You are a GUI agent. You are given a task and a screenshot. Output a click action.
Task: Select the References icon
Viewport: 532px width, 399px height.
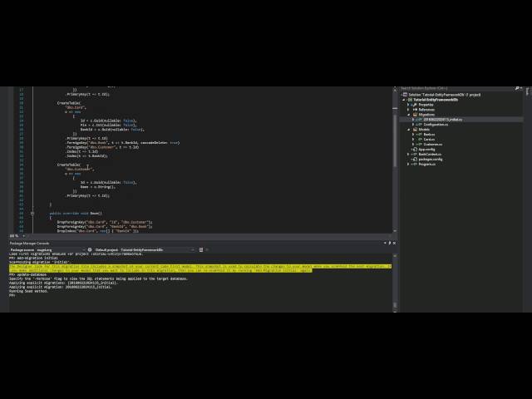click(415, 110)
